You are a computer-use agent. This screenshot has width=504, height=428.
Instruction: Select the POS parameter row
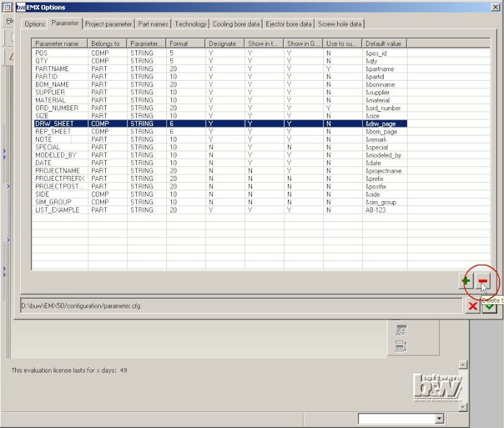(220, 53)
